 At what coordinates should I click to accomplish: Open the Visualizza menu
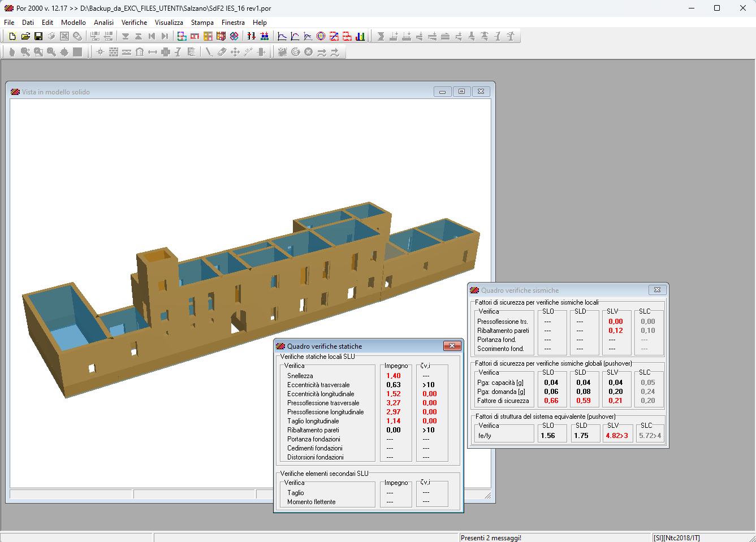click(169, 23)
